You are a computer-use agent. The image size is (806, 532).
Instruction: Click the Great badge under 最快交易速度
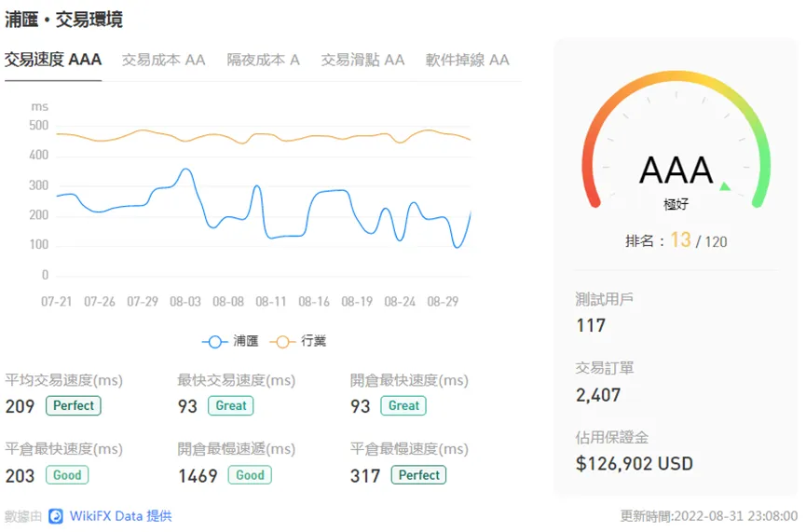click(x=231, y=405)
